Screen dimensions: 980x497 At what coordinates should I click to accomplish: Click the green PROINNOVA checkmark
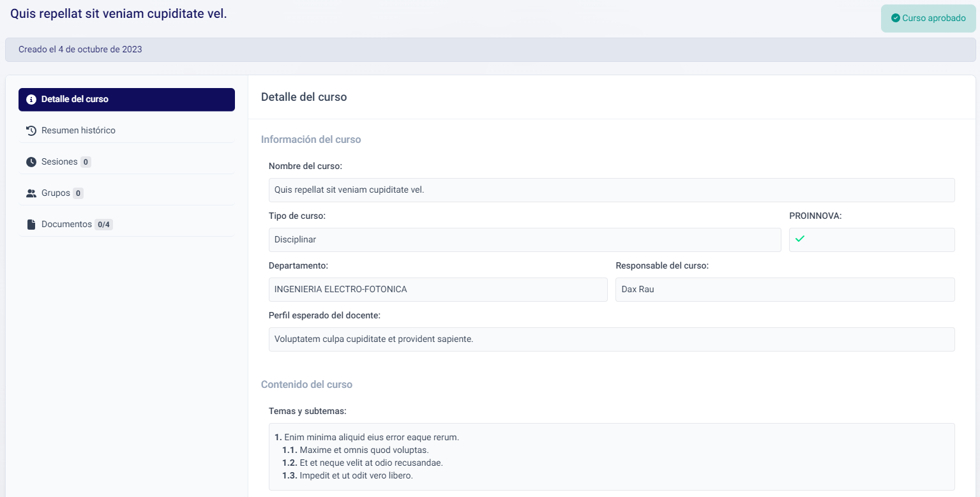800,239
